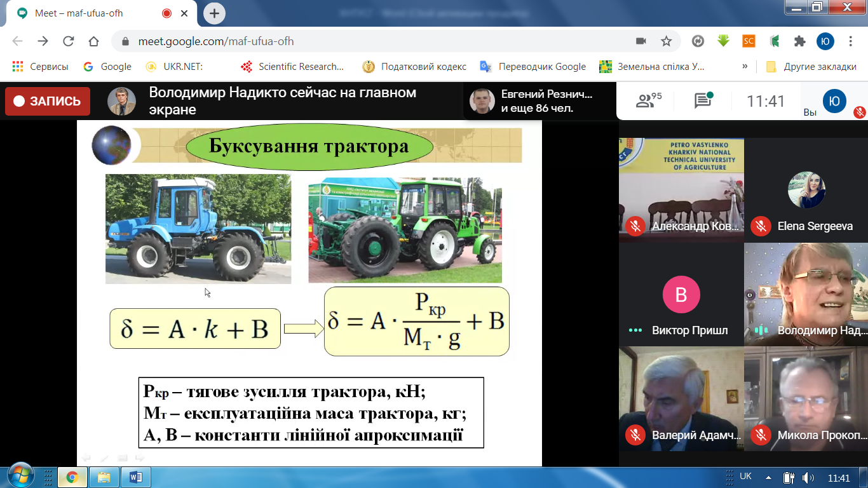Click the ЗАПИСЬ recording indicator
This screenshot has height=488, width=868.
coord(48,101)
